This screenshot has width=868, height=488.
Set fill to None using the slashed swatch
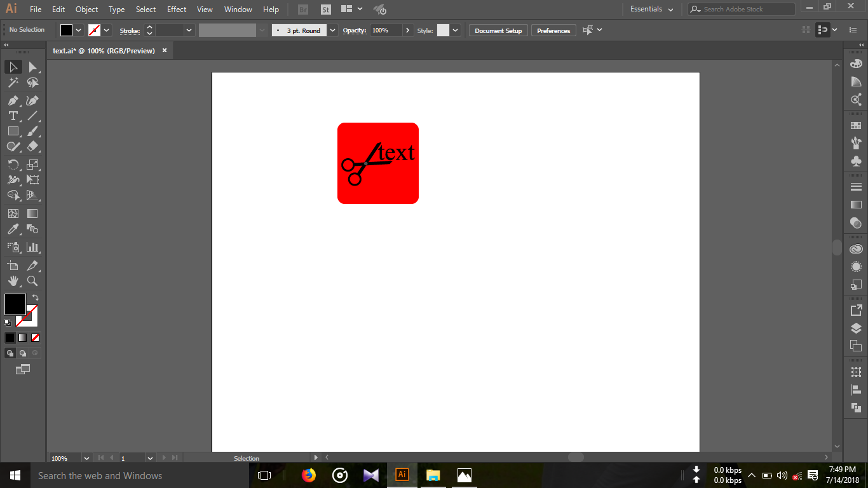[35, 337]
